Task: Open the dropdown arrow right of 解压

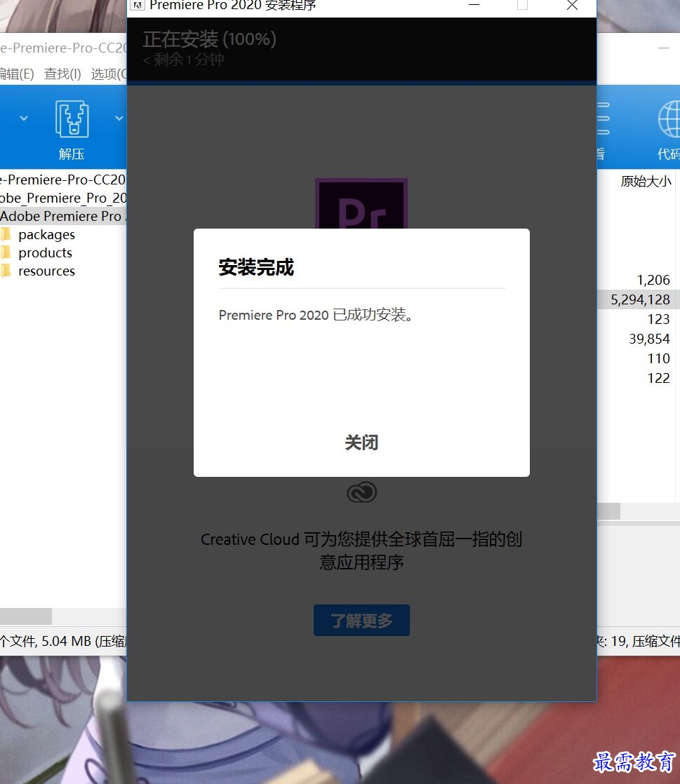Action: click(119, 119)
